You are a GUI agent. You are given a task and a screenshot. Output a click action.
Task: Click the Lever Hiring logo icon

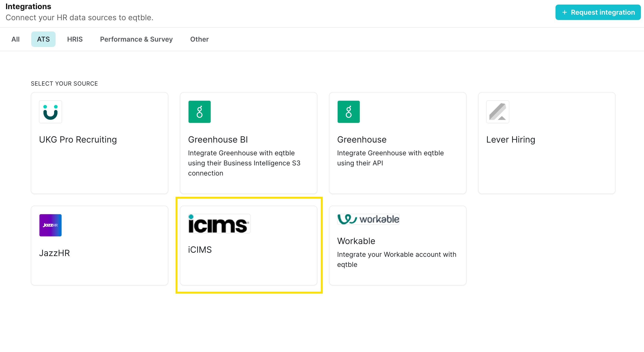coord(497,112)
